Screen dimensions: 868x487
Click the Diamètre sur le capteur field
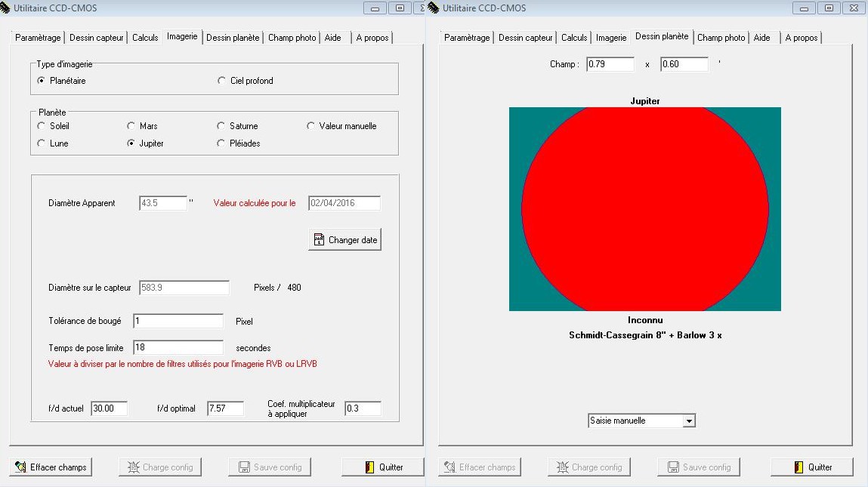184,288
